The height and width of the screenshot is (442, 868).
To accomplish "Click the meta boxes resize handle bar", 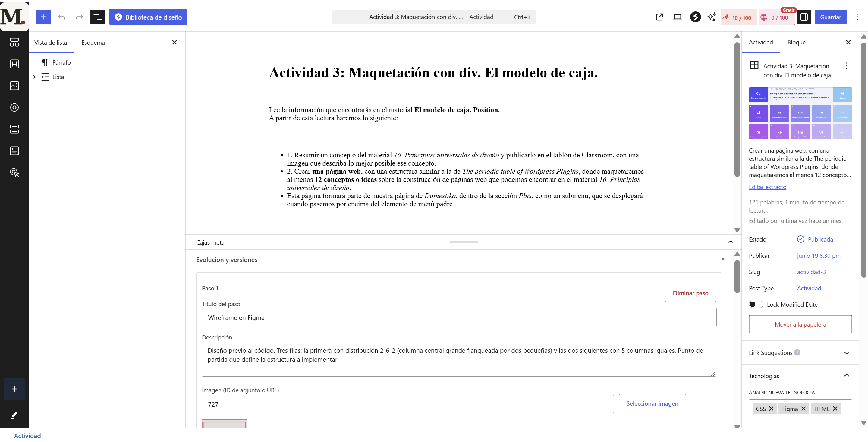I will (x=463, y=242).
